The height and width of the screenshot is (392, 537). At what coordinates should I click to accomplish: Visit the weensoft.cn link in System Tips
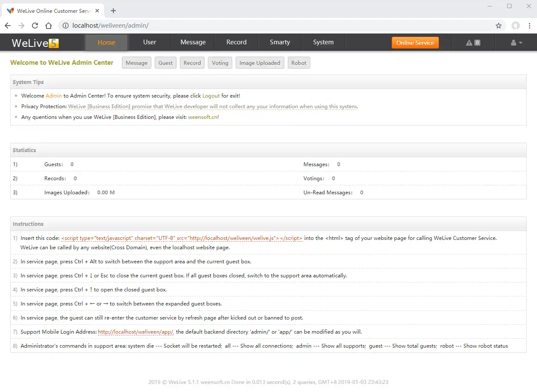(203, 117)
